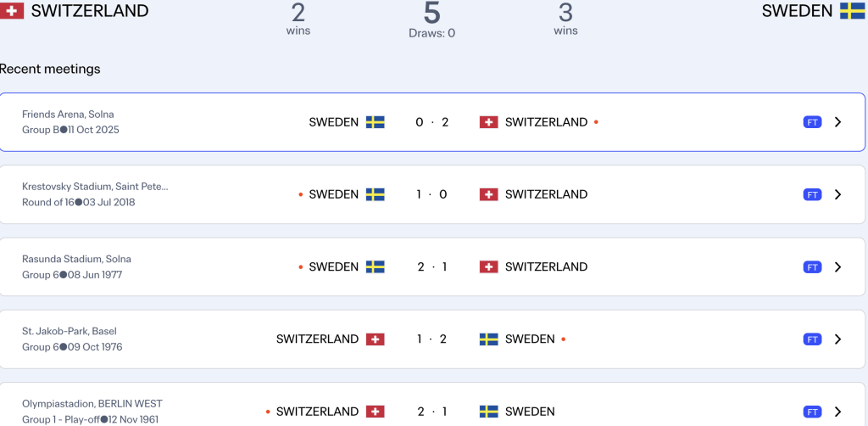868x426 pixels.
Task: Click the Sweden flag in the header
Action: click(852, 11)
